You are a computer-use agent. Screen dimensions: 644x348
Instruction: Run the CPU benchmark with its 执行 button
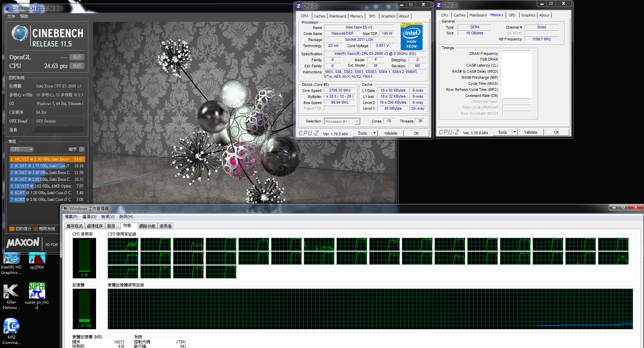[77, 66]
